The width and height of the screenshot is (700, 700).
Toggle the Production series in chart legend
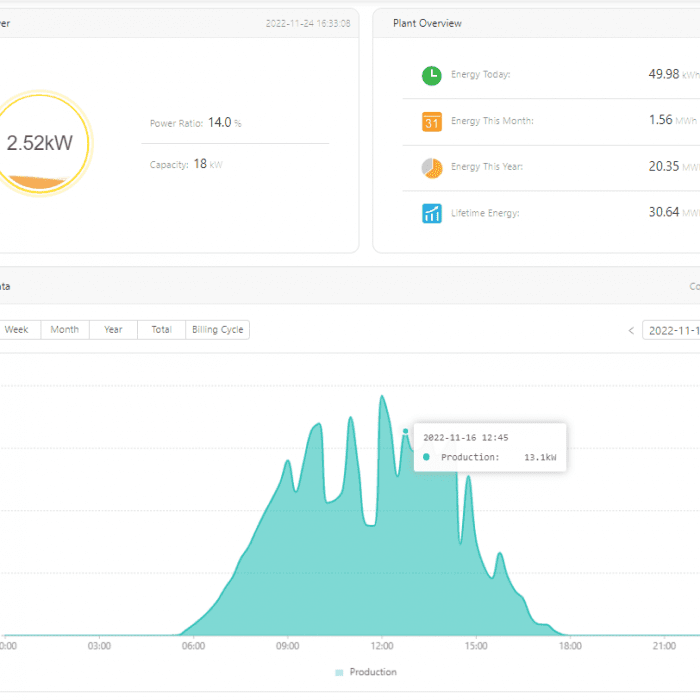tap(365, 672)
